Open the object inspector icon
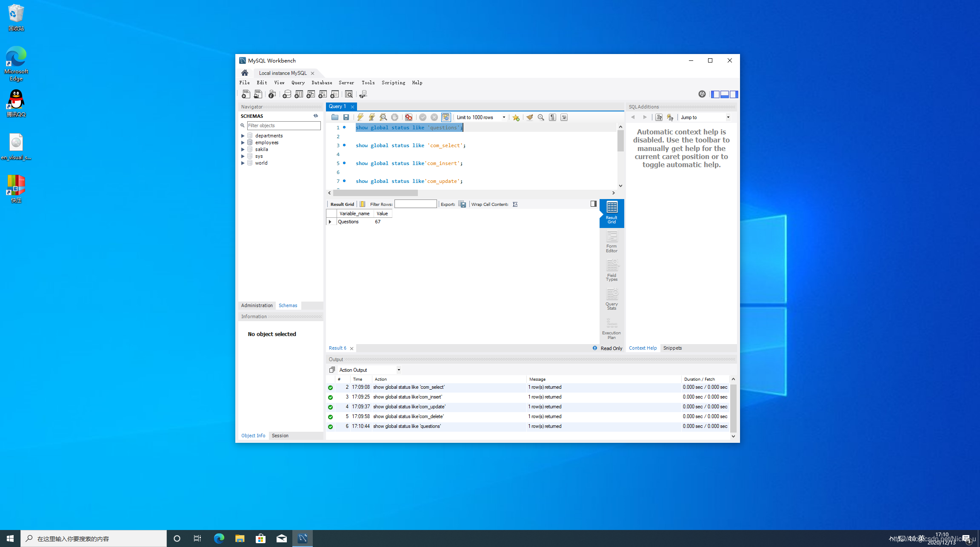980x547 pixels. (272, 94)
